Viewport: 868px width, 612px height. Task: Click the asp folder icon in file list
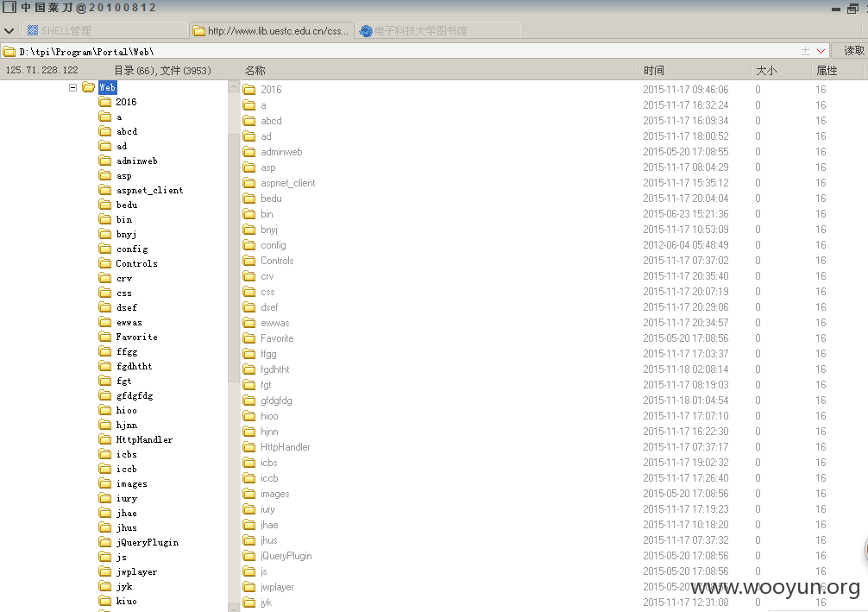(x=249, y=167)
